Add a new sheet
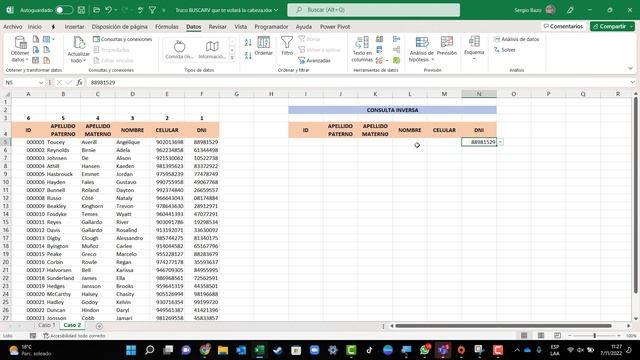This screenshot has height=360, width=640. [99, 326]
